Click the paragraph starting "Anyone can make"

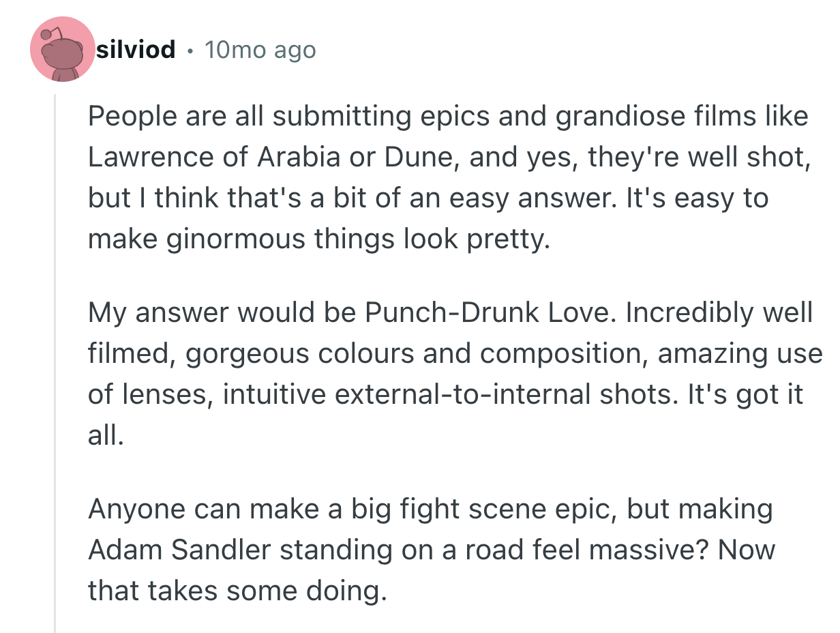point(431,550)
